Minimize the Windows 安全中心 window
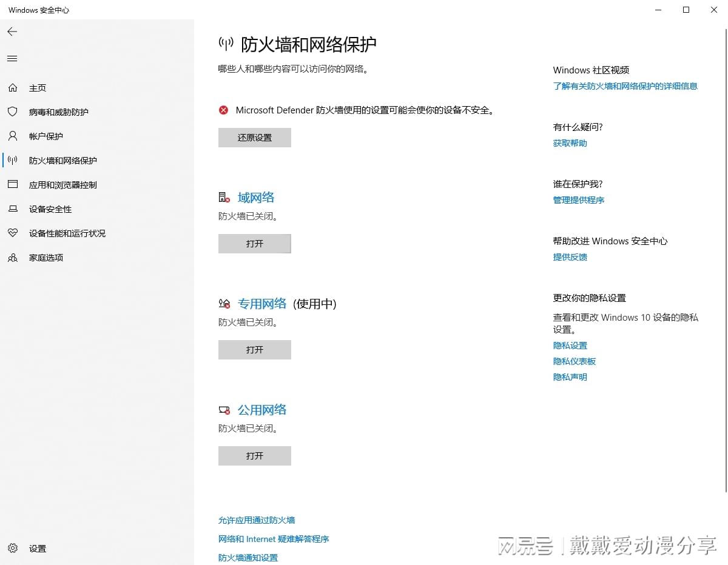The width and height of the screenshot is (728, 565). [x=659, y=10]
